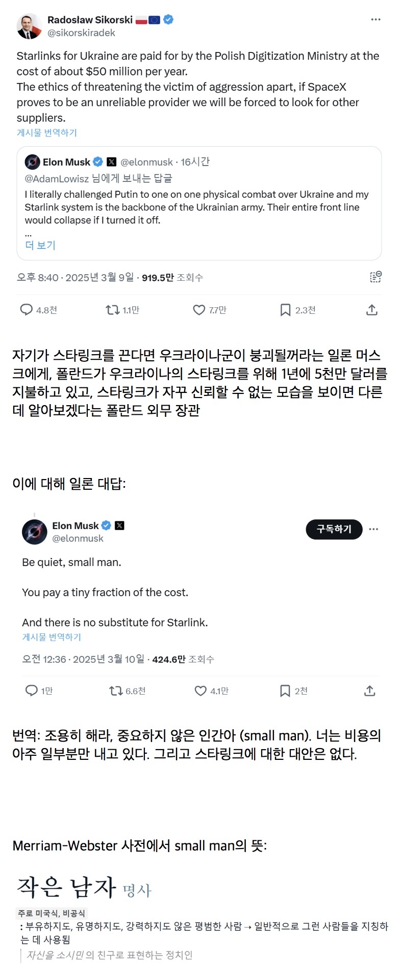
Task: Translate Elon Musk's reply post
Action: (52, 637)
